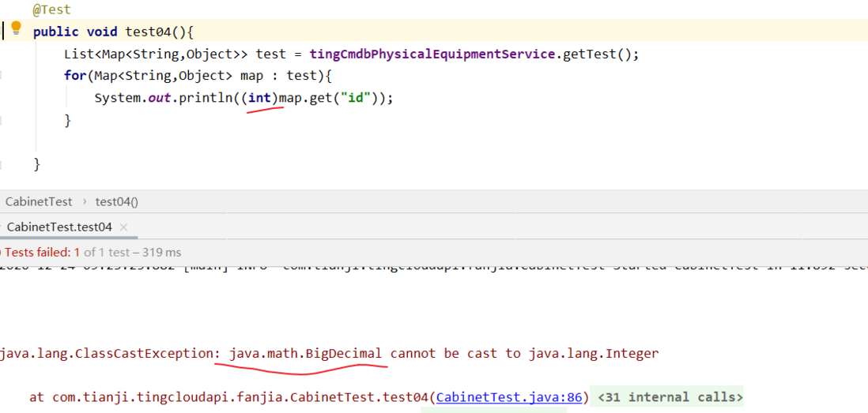Click the Tests failed: 1 status text
The image size is (868, 413).
[x=43, y=253]
